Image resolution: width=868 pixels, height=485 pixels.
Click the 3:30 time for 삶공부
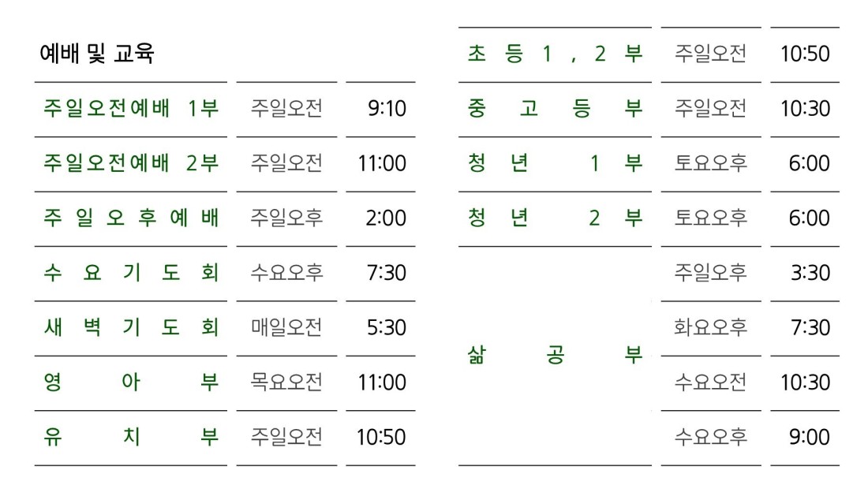pos(810,273)
